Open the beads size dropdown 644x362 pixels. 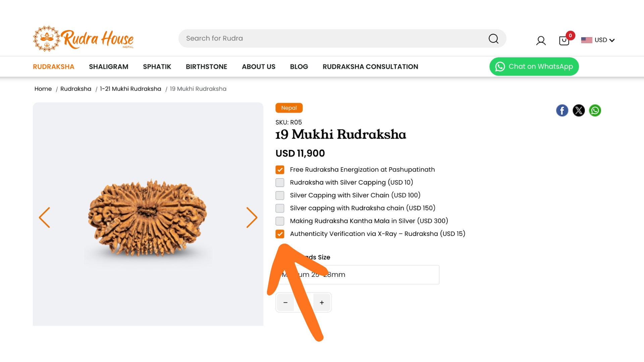(358, 275)
